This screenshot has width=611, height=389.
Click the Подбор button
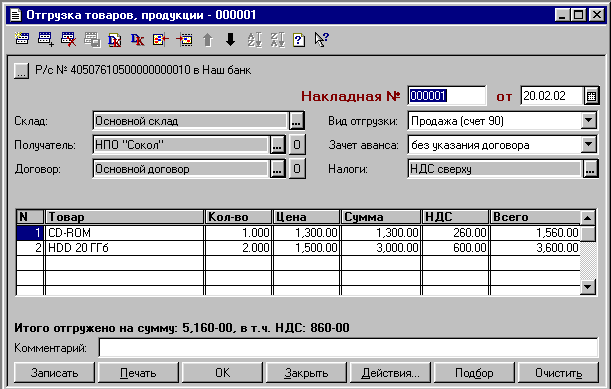474,373
